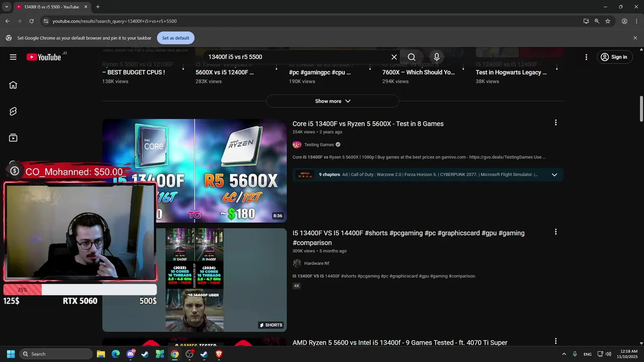Open 13400F vs R5 5600X video thumbnail
This screenshot has width=644, height=362.
tap(194, 170)
